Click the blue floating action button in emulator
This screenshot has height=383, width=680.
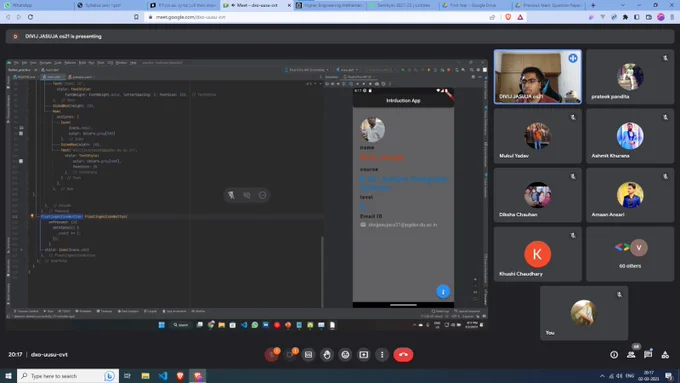443,292
